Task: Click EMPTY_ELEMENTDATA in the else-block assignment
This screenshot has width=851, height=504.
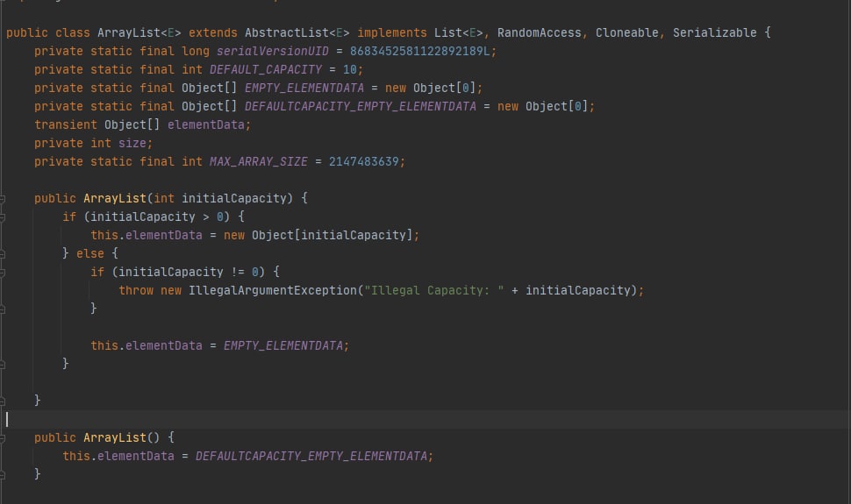Action: [282, 346]
